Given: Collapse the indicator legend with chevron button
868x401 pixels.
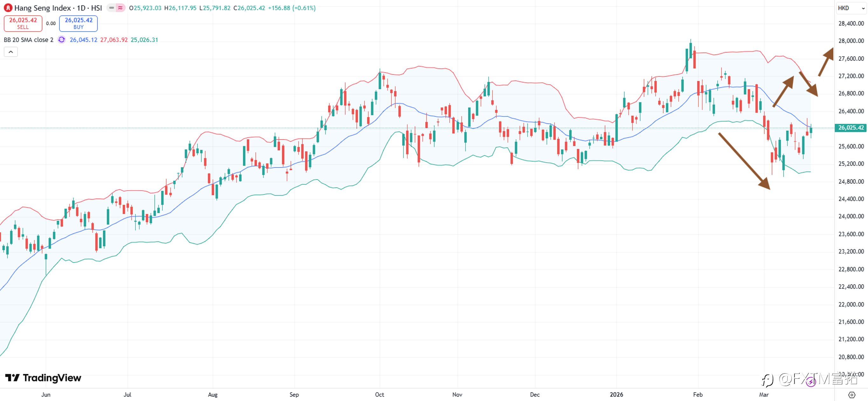Looking at the screenshot, I should pos(11,52).
